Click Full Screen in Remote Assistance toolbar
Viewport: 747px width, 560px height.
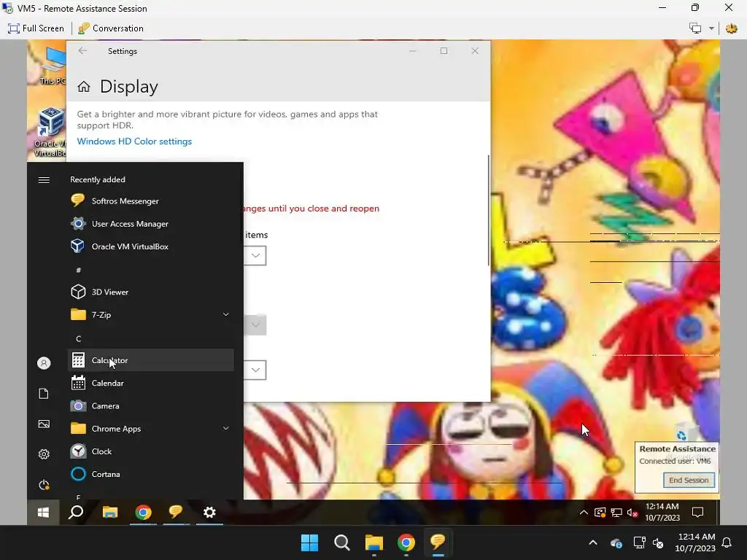[36, 28]
